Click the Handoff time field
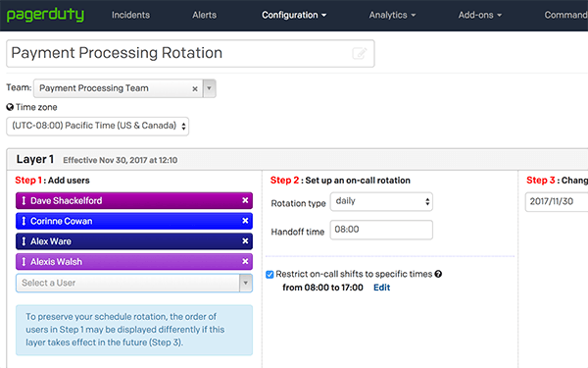This screenshot has width=588, height=368. click(x=381, y=230)
